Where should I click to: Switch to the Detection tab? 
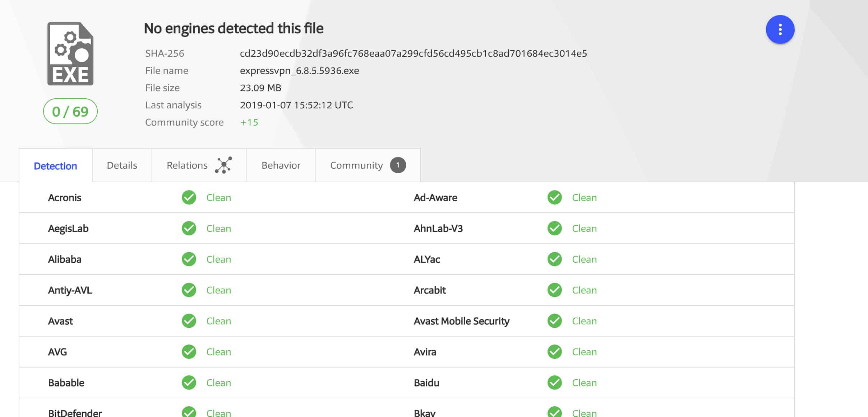click(55, 166)
